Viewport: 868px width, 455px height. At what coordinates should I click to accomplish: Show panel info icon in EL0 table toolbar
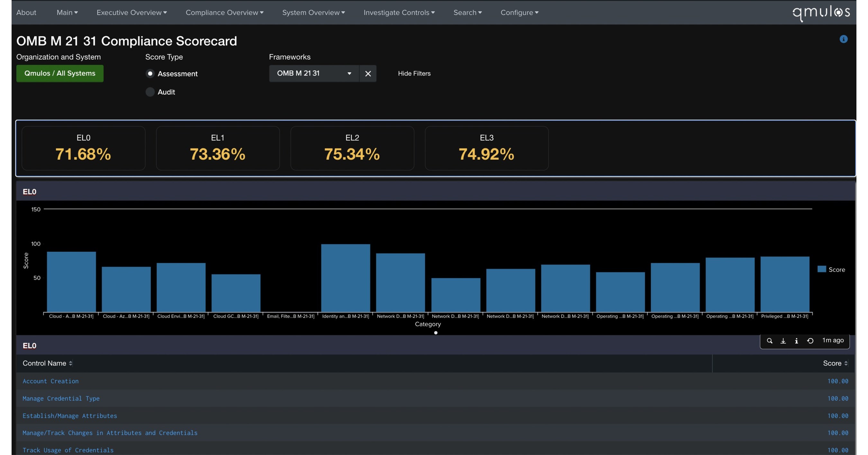click(x=796, y=341)
